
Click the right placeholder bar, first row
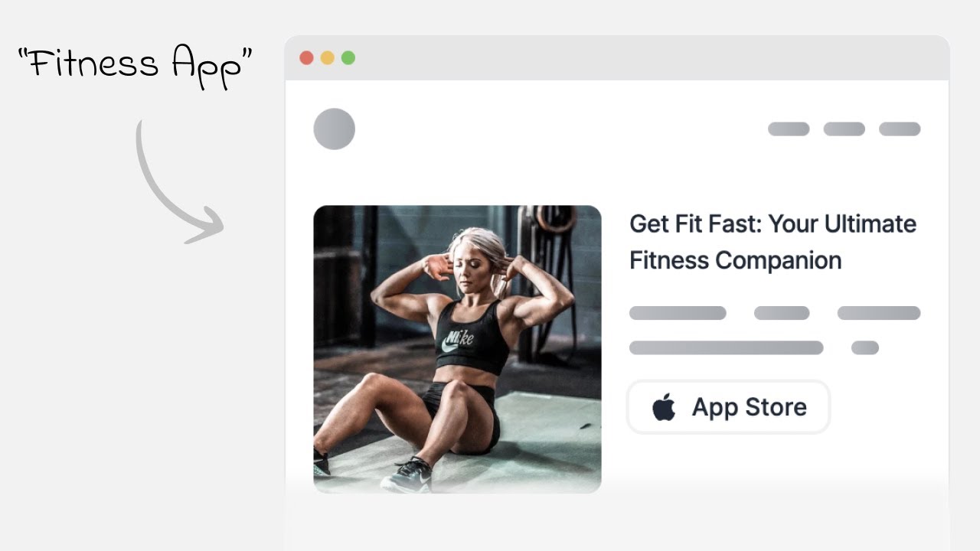[x=879, y=313]
